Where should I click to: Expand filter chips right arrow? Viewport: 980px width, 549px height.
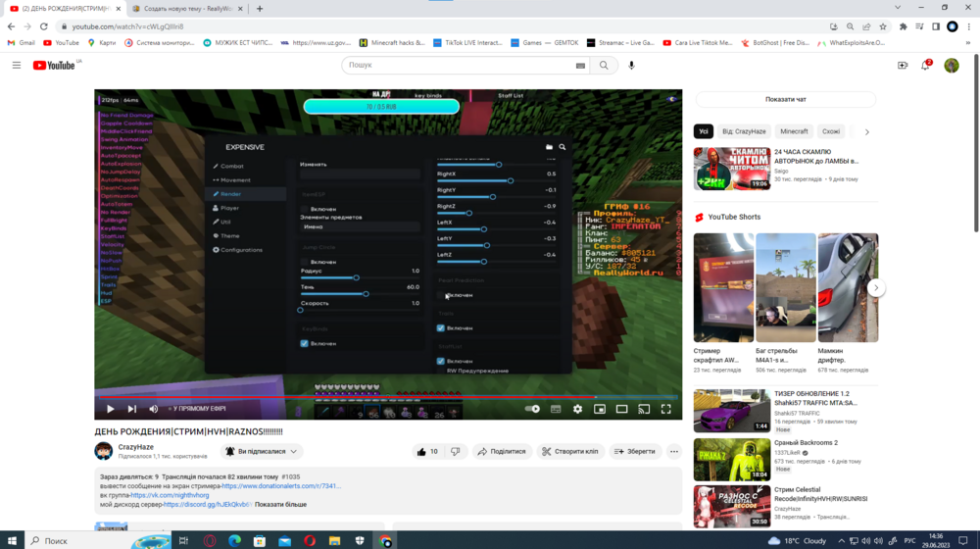(x=867, y=132)
